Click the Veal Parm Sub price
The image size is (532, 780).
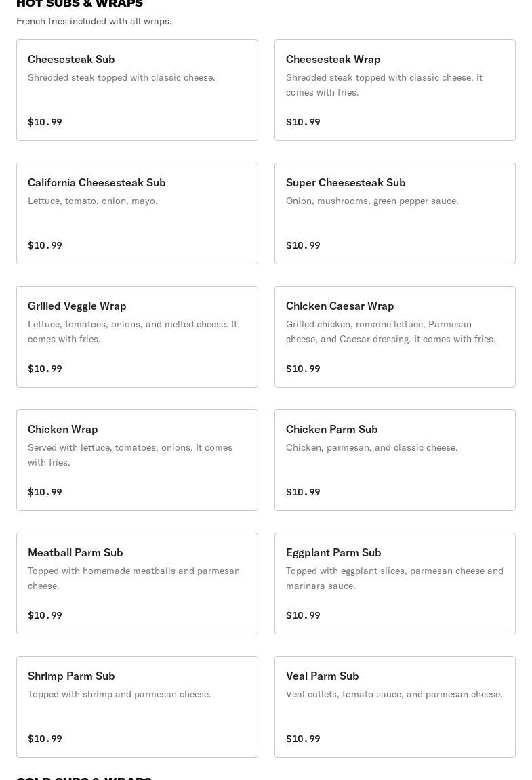tap(303, 739)
